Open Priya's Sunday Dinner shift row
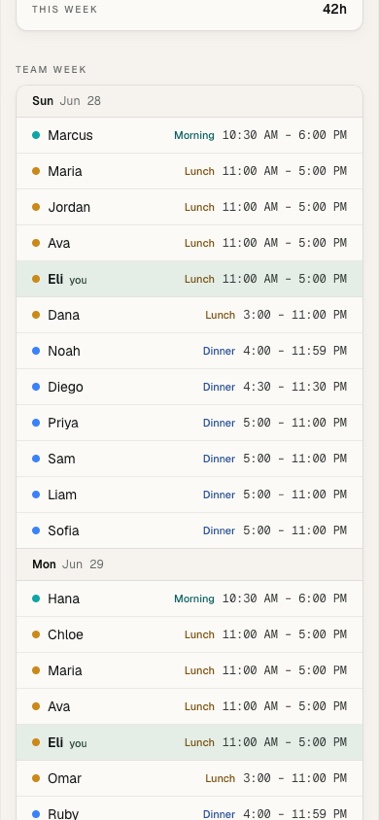 189,423
